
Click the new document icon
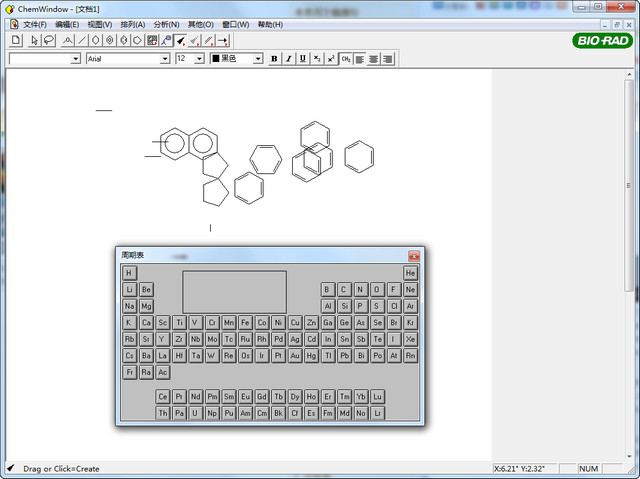pos(15,41)
